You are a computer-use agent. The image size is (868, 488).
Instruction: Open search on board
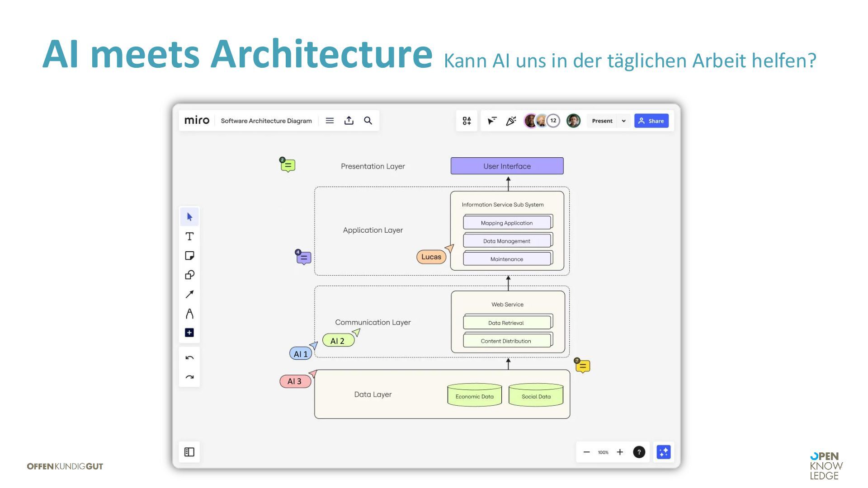pyautogui.click(x=368, y=121)
